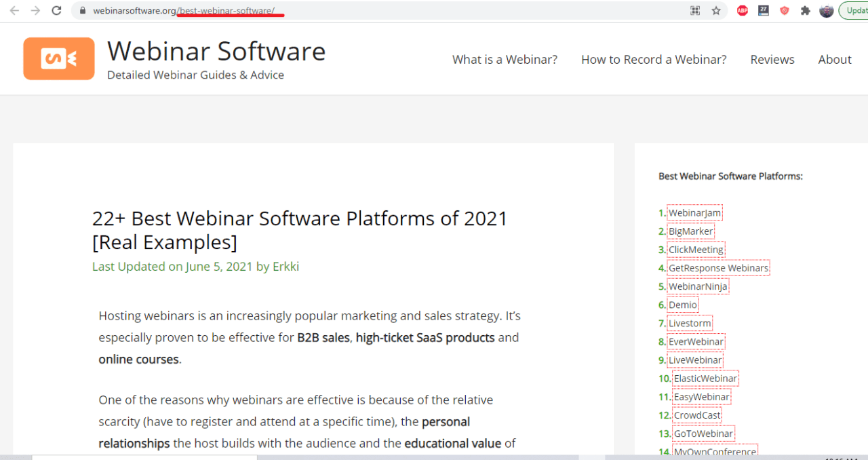This screenshot has height=460, width=868.
Task: Open the WebinarJam link in sidebar
Action: coord(694,212)
